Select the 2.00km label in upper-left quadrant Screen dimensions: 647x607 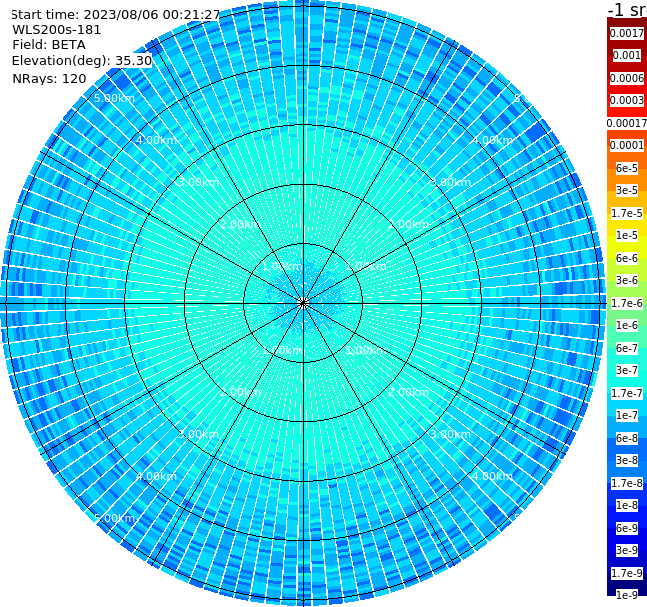(x=241, y=224)
